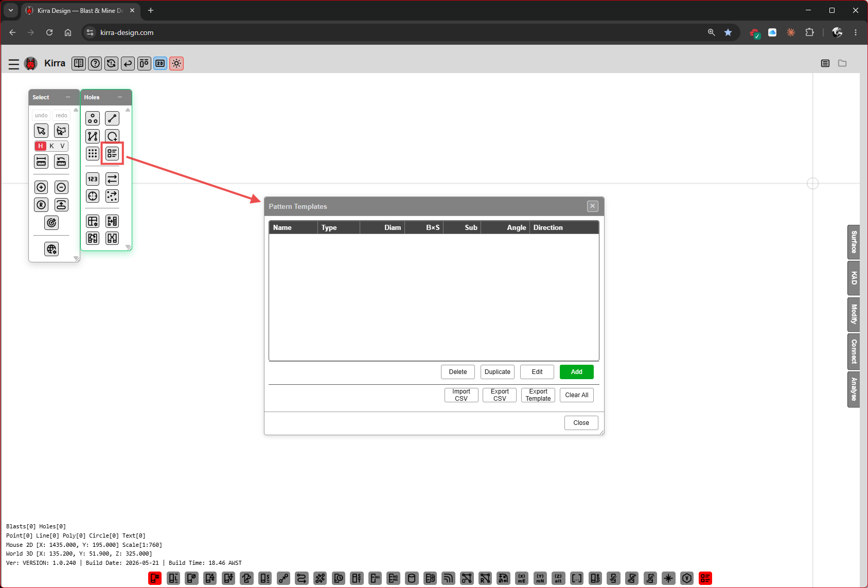Sort by the Type column header
Viewport: 868px width, 588px height.
click(339, 227)
